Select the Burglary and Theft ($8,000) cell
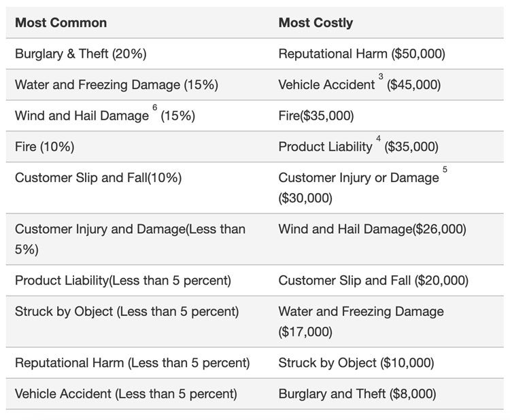This screenshot has width=510, height=420. (357, 393)
